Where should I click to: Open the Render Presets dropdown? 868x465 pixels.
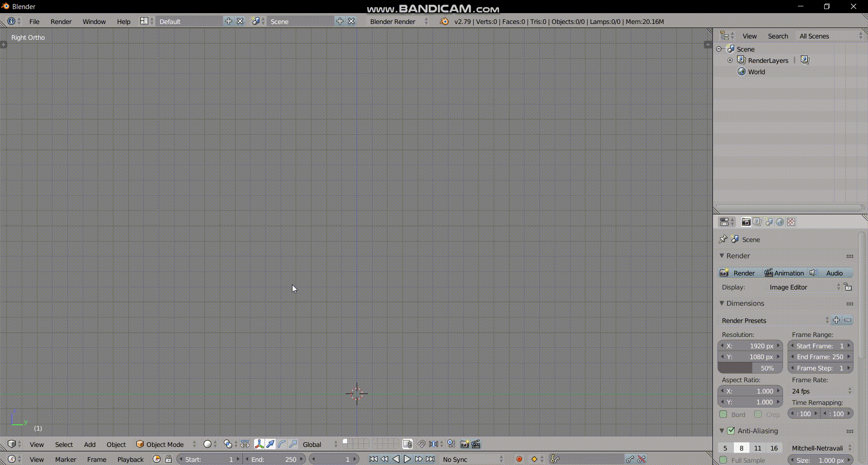pyautogui.click(x=774, y=320)
